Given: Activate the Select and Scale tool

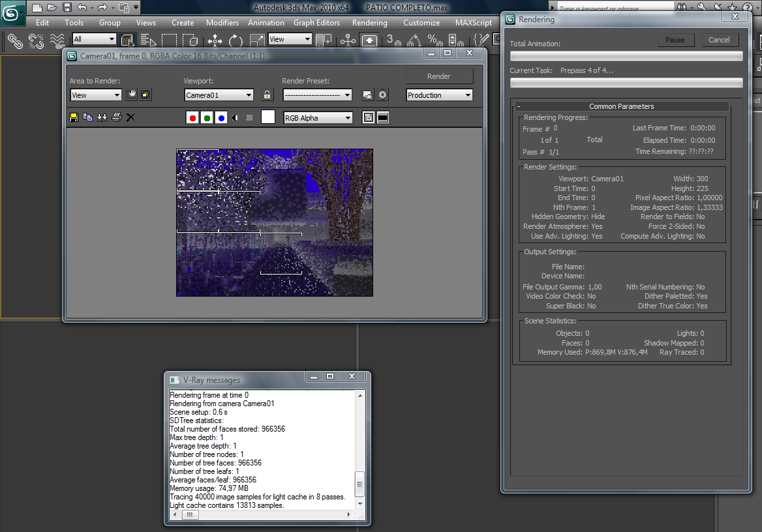Looking at the screenshot, I should pos(256,40).
